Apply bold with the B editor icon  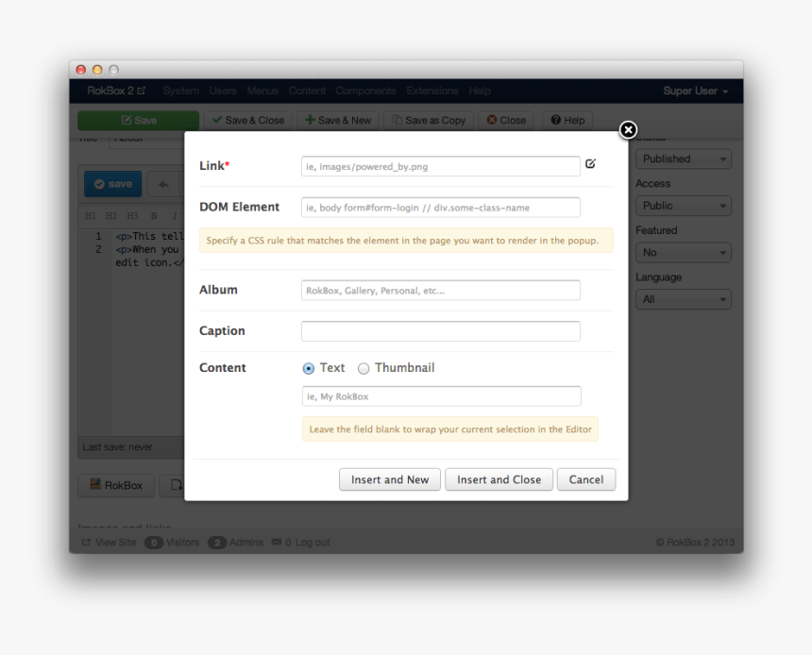154,216
